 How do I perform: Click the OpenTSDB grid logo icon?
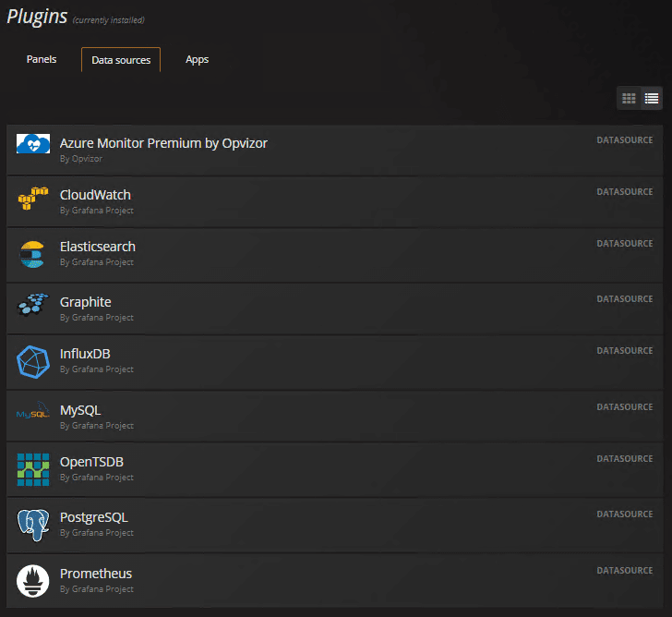(33, 469)
